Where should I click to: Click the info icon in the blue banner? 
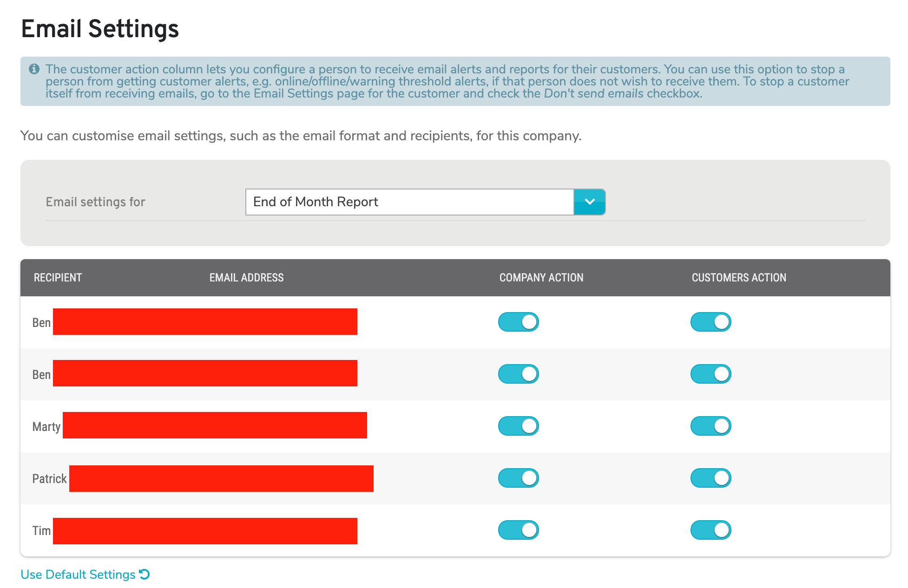point(33,69)
